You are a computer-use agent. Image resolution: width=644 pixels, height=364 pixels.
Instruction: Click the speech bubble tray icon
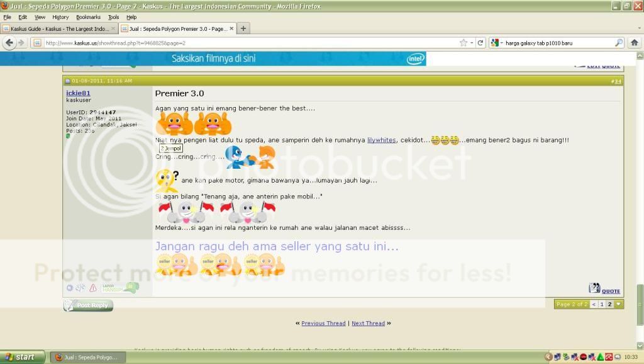(x=618, y=356)
